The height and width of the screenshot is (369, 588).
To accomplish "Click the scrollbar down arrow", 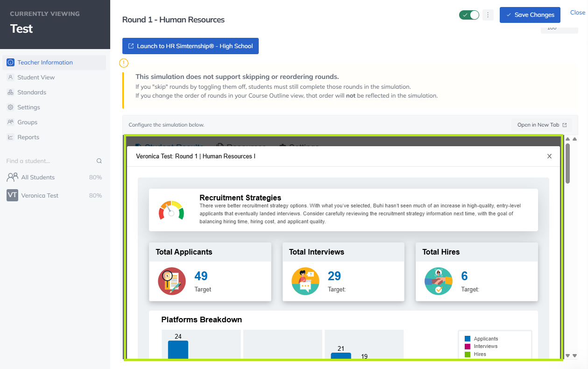I will [568, 355].
